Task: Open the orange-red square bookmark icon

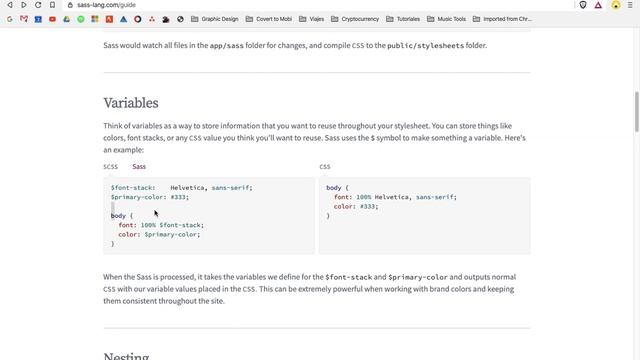Action: tap(109, 19)
